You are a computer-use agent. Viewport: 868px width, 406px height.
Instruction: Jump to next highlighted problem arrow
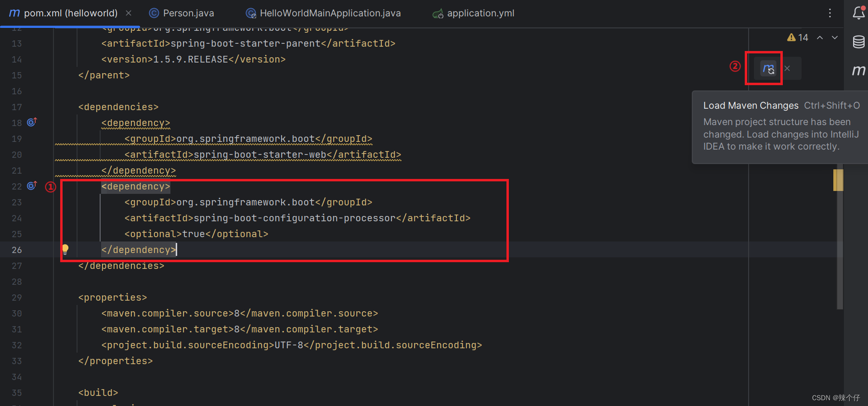click(835, 38)
